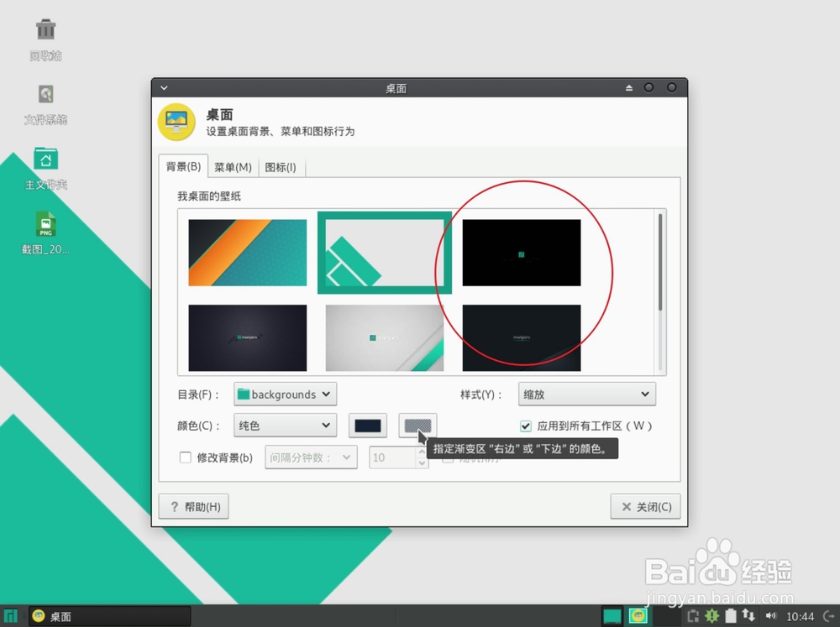The height and width of the screenshot is (627, 840).
Task: Open the 颜色 color style dropdown showing 纯色
Action: (x=285, y=426)
